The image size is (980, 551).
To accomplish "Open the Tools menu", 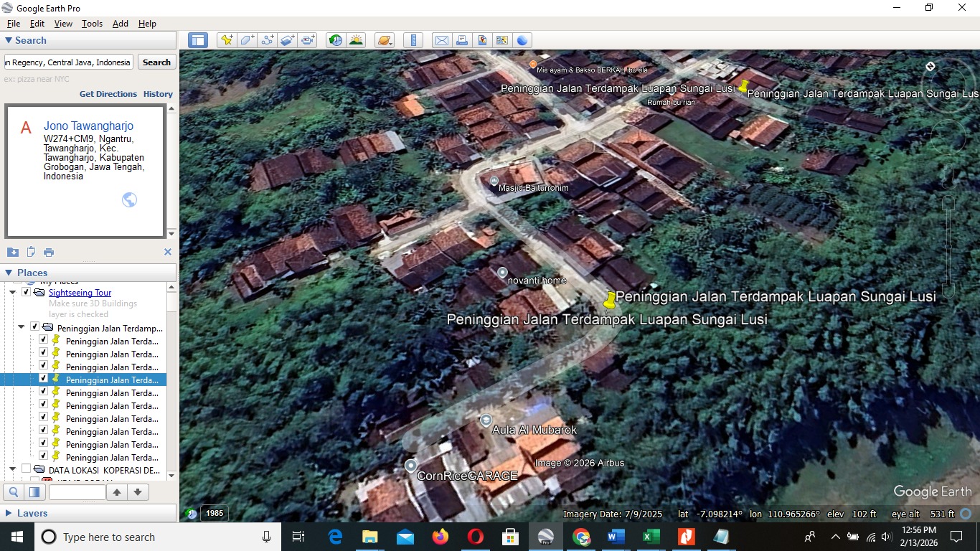I will point(92,24).
